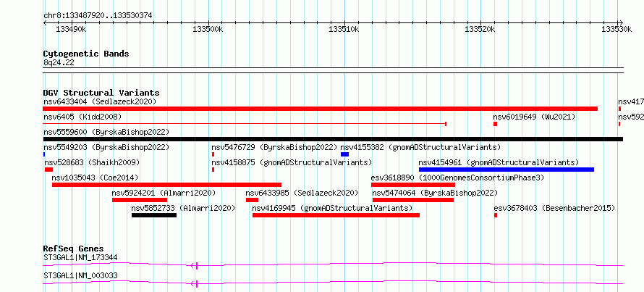
Task: Open nsv6433985 (Sedlazeck2020) label
Action: (302, 193)
